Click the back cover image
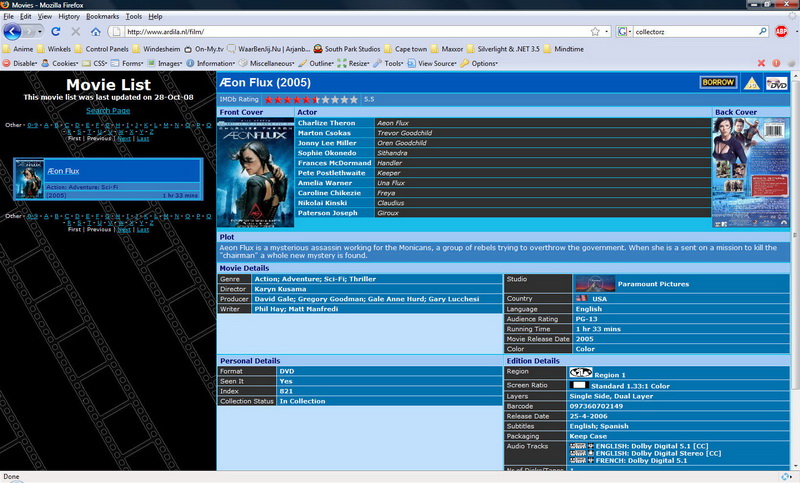The width and height of the screenshot is (800, 483). coord(751,172)
